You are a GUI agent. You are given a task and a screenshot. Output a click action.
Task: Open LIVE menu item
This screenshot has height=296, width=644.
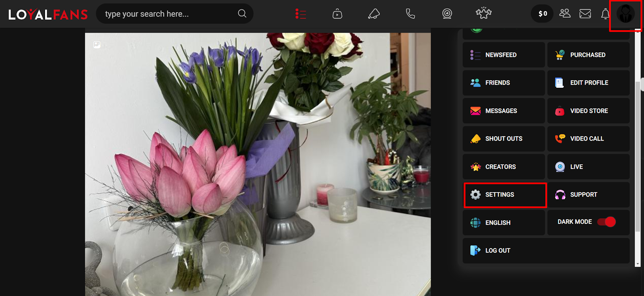(x=588, y=167)
